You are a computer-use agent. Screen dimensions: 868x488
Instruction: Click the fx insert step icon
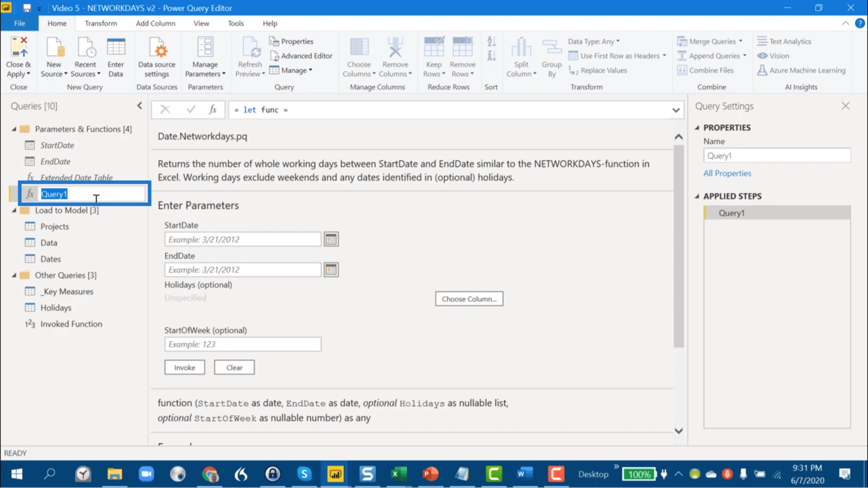[x=213, y=110]
